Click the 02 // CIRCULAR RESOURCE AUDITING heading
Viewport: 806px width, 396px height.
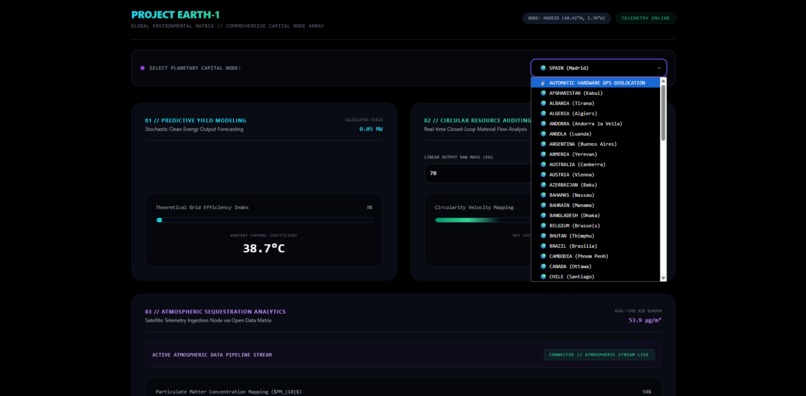pyautogui.click(x=478, y=120)
